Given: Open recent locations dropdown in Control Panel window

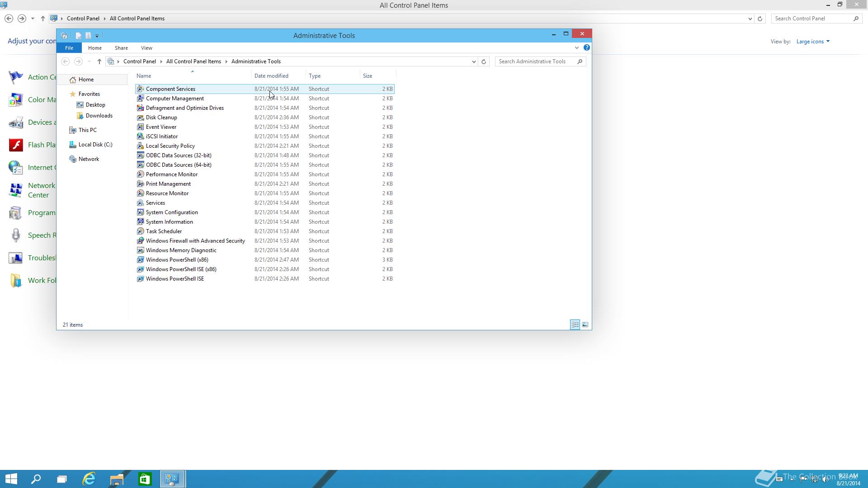Looking at the screenshot, I should coord(33,19).
